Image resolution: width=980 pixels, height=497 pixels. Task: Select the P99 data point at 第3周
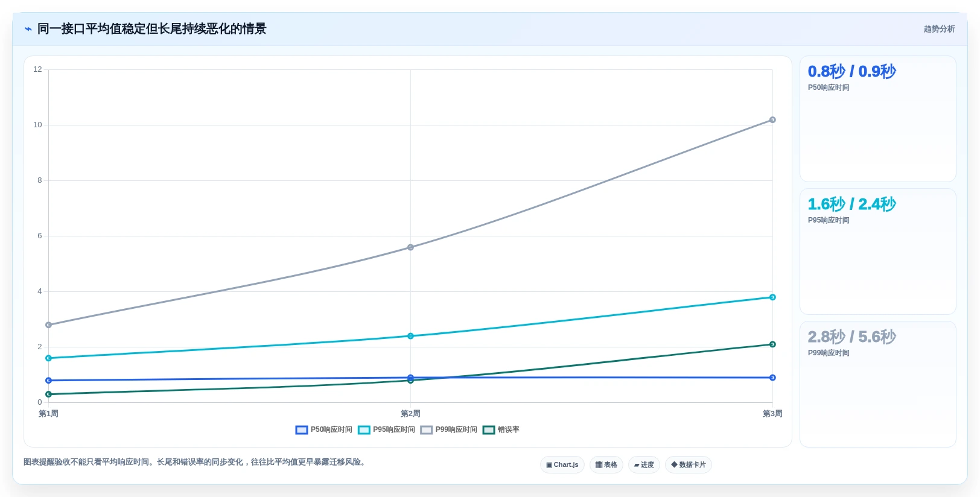pos(772,120)
